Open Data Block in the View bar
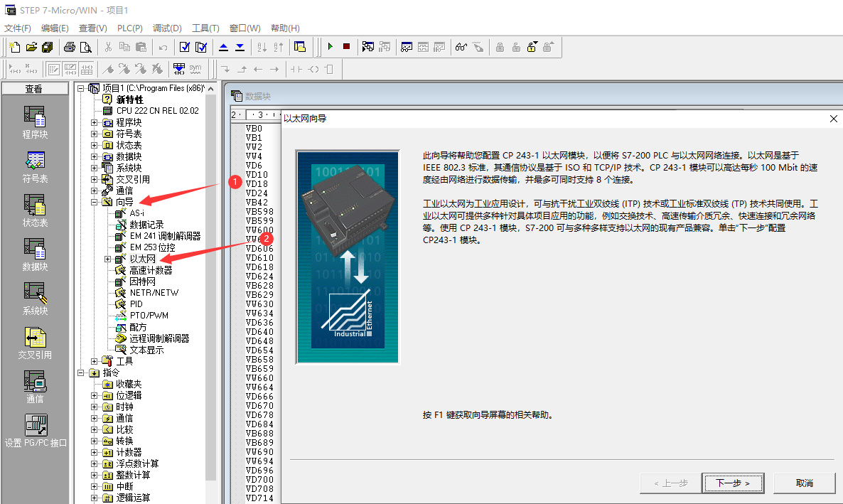Viewport: 843px width, 504px height. (35, 255)
